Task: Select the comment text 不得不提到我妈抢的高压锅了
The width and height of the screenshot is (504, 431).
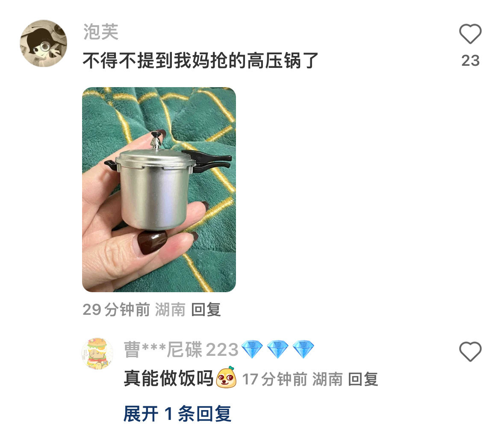Action: pyautogui.click(x=200, y=60)
